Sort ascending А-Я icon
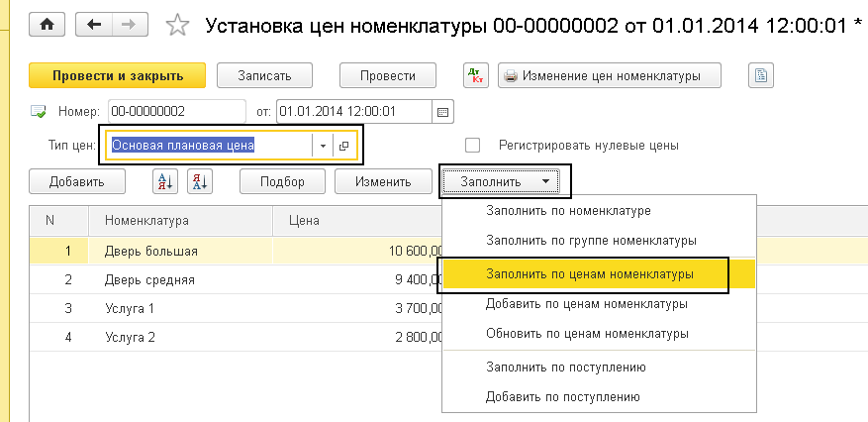 tap(165, 181)
